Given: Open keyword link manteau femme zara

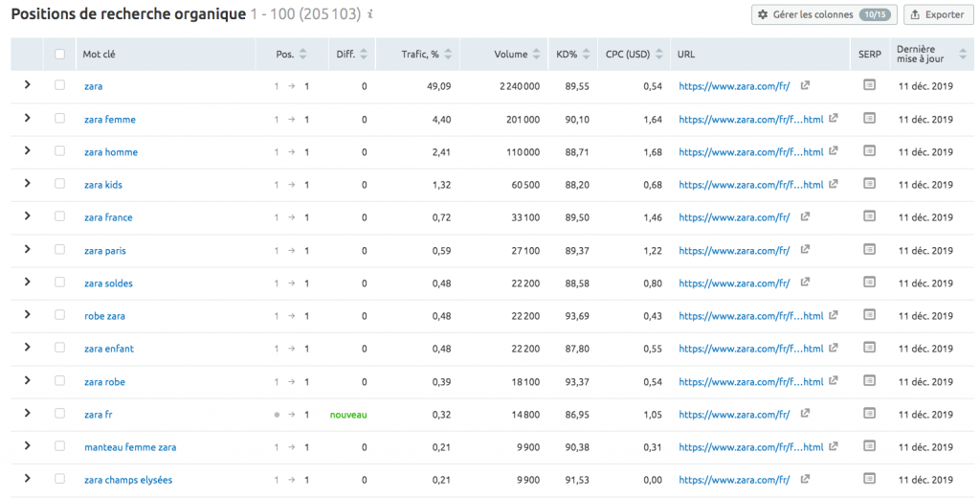Looking at the screenshot, I should (x=130, y=447).
